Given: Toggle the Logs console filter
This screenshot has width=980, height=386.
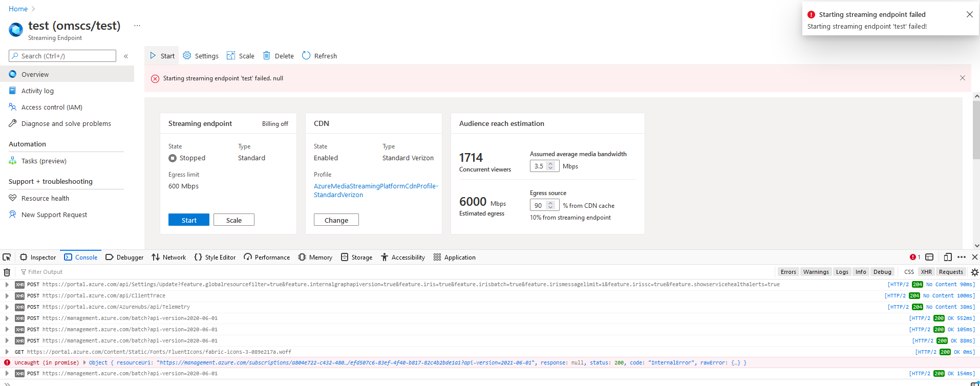Looking at the screenshot, I should pyautogui.click(x=842, y=272).
